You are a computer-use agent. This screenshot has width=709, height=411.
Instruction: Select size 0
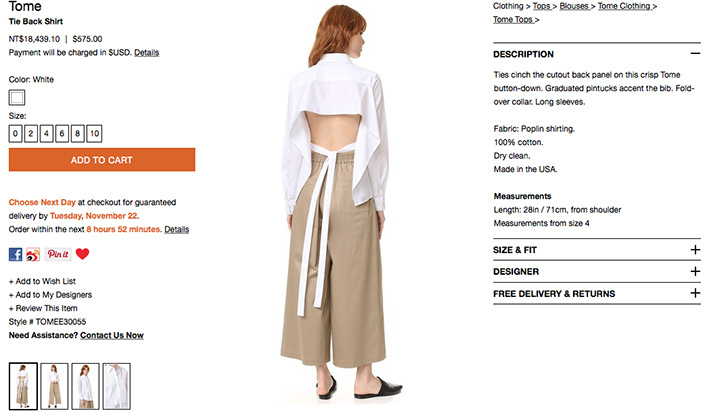[15, 133]
